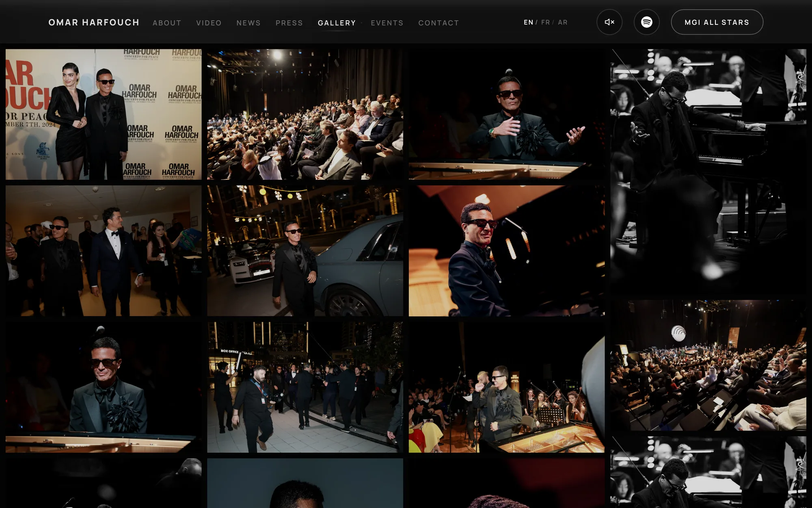Image resolution: width=812 pixels, height=508 pixels.
Task: Open the ABOUT menu item
Action: 167,23
